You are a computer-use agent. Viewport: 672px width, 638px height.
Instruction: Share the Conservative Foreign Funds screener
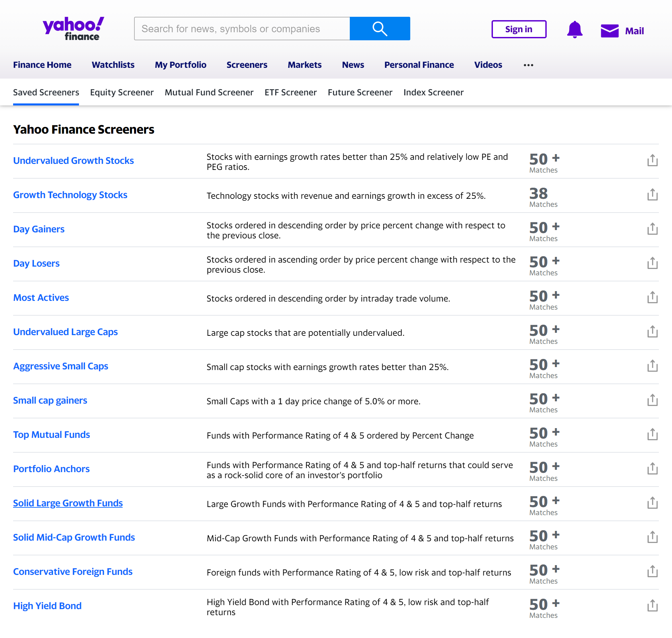(x=652, y=572)
